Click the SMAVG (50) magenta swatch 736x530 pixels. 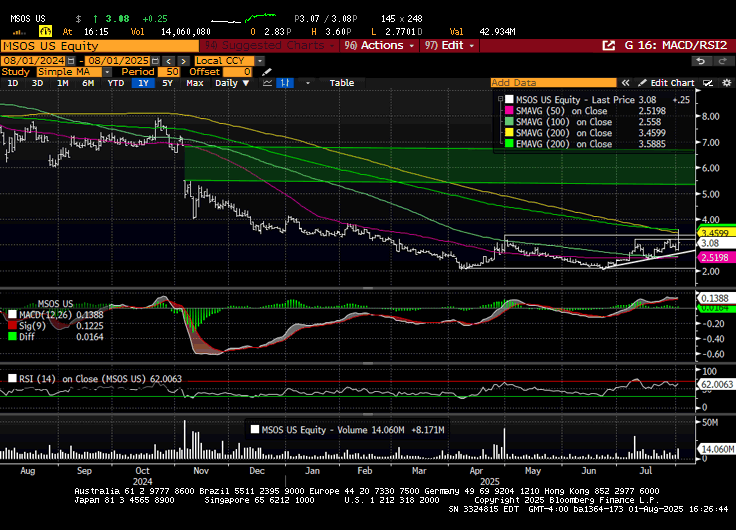[509, 111]
